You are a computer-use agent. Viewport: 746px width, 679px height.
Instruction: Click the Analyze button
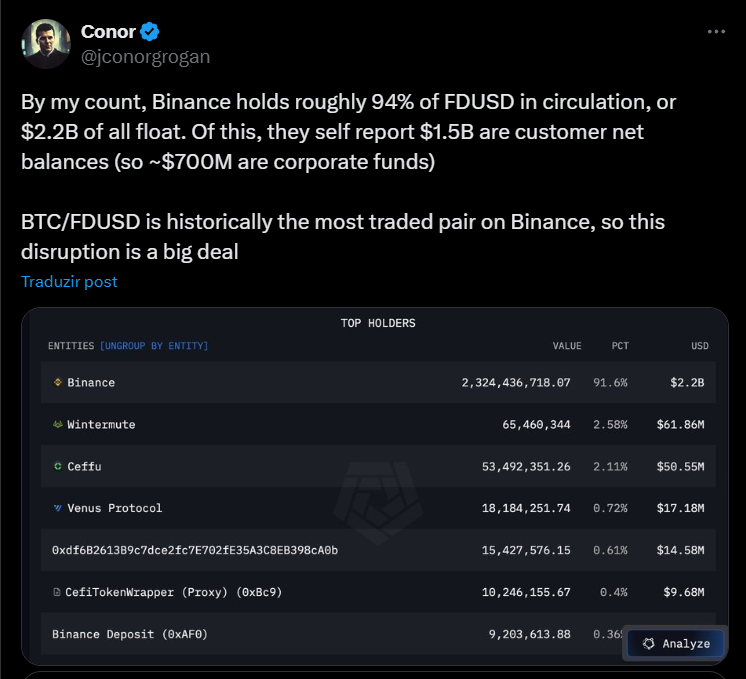coord(676,644)
